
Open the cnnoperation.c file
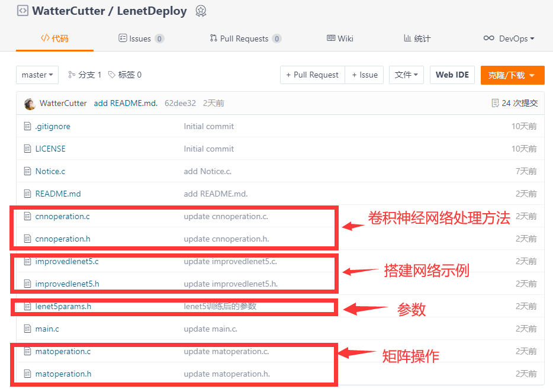click(62, 216)
